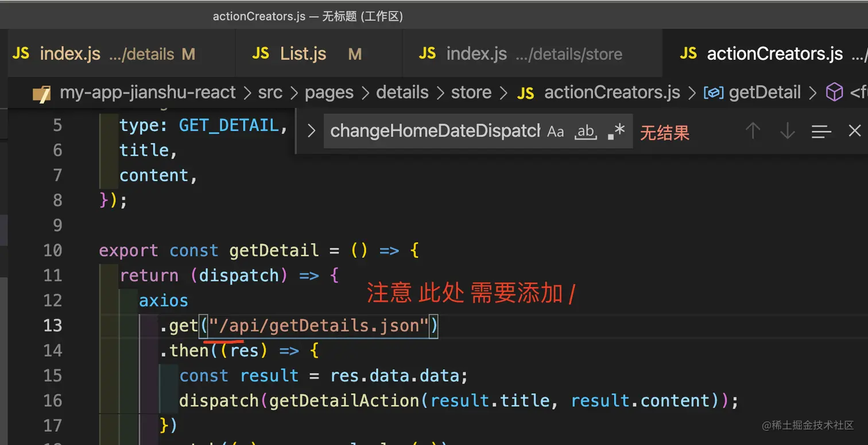The width and height of the screenshot is (868, 445).
Task: Click 'content,' on line 7
Action: pos(158,175)
